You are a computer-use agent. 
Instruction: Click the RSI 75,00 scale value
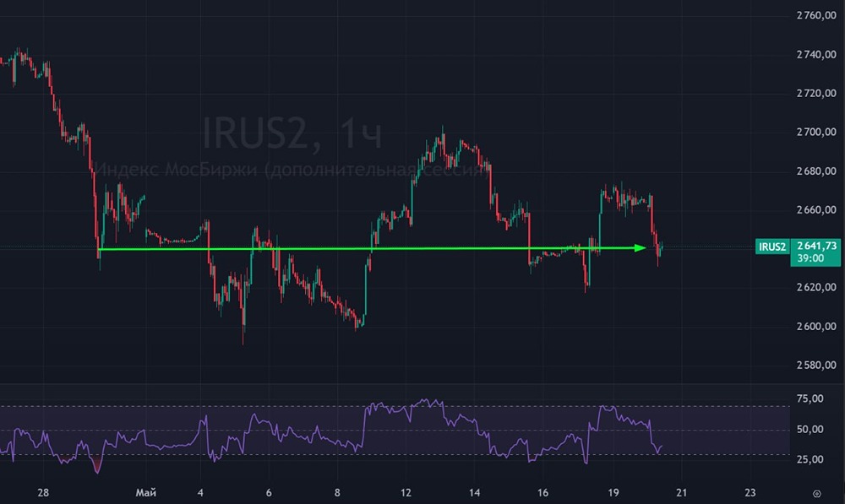(x=810, y=399)
